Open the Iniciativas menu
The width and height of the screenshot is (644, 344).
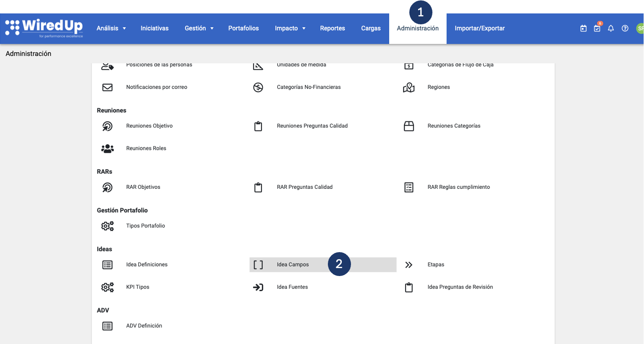(x=154, y=28)
